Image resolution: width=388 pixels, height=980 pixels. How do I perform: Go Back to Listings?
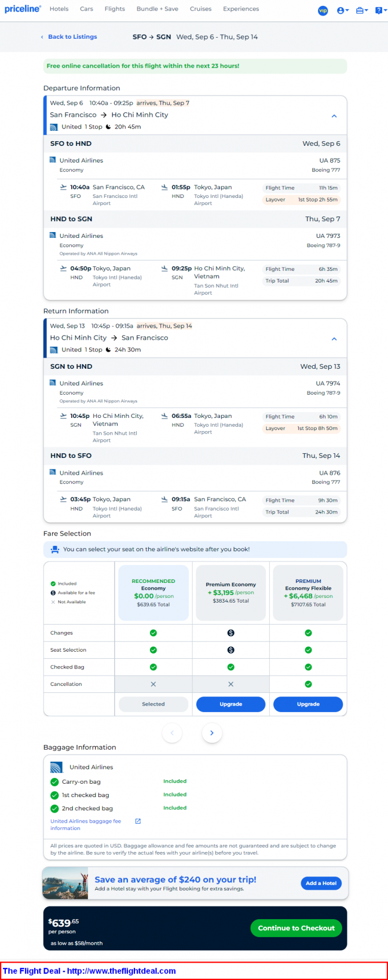[x=72, y=37]
